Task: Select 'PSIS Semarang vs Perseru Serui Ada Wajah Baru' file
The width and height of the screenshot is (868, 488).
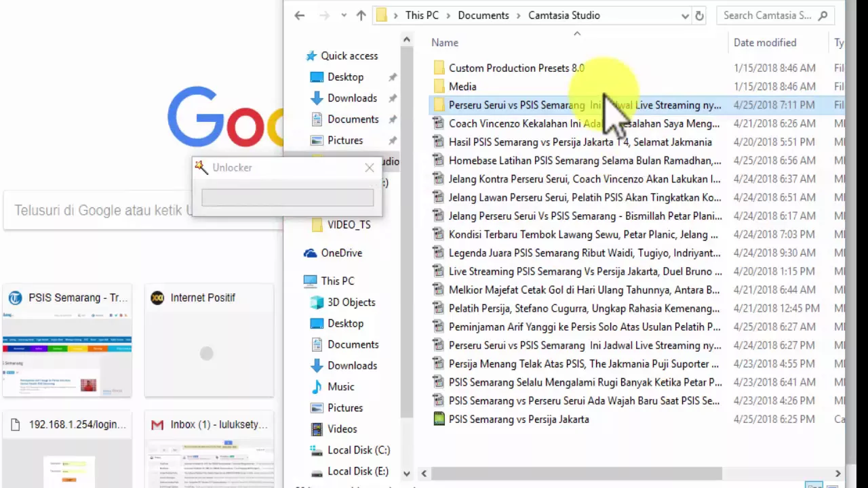Action: 584,401
